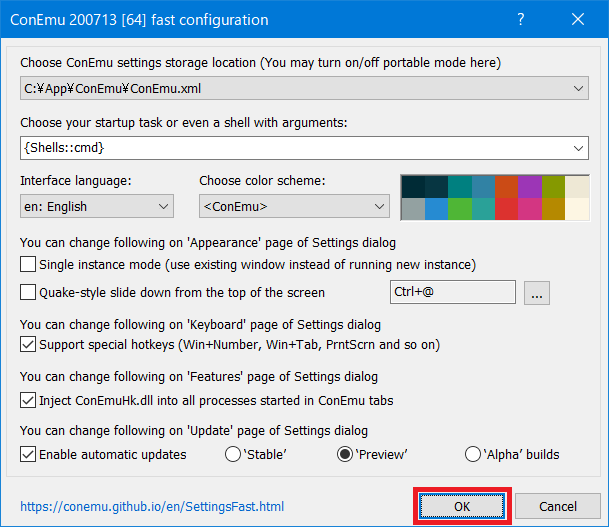Expand the settings storage location dropdown

(x=578, y=89)
